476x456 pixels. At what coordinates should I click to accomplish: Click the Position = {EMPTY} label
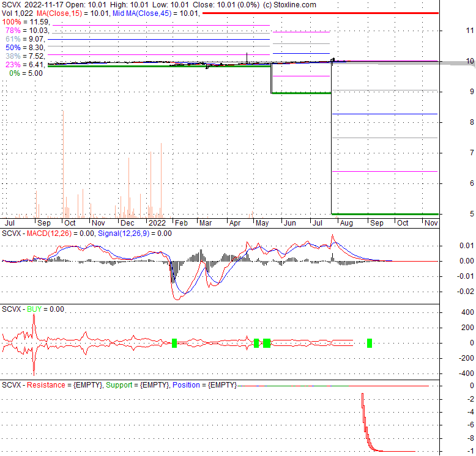point(204,385)
